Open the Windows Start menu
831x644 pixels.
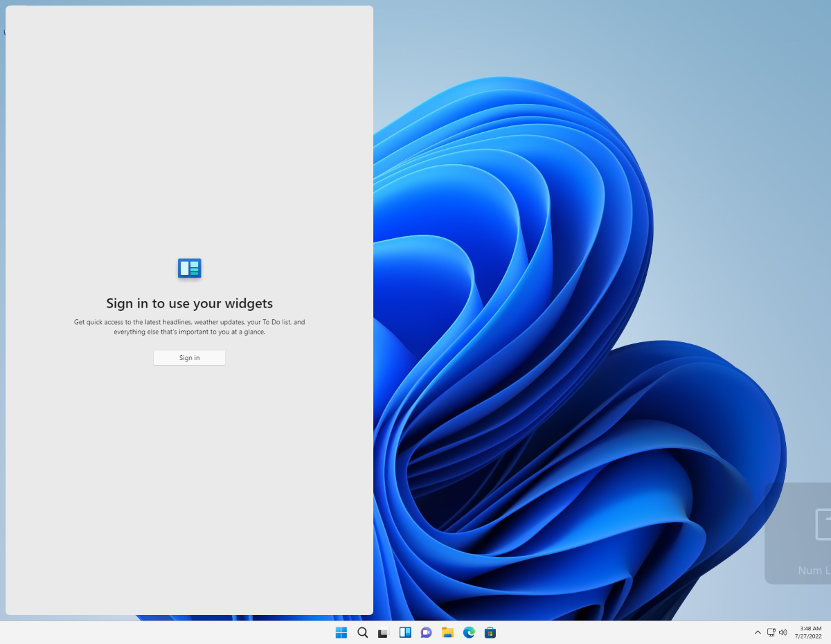pos(341,632)
